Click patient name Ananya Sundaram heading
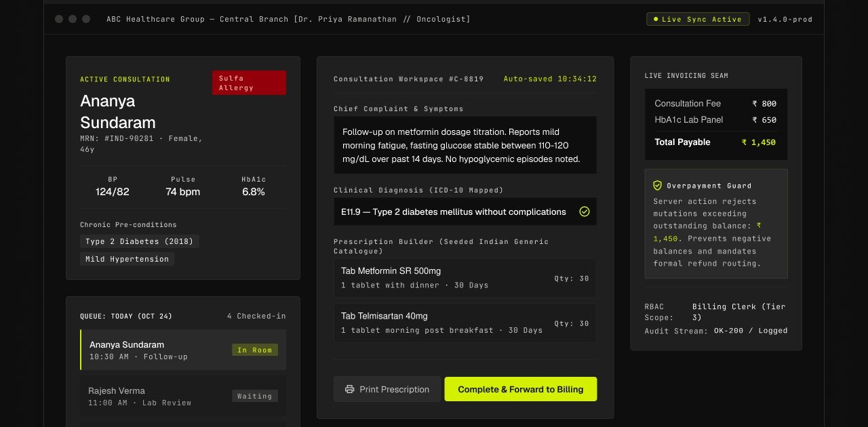The width and height of the screenshot is (868, 427). 118,112
